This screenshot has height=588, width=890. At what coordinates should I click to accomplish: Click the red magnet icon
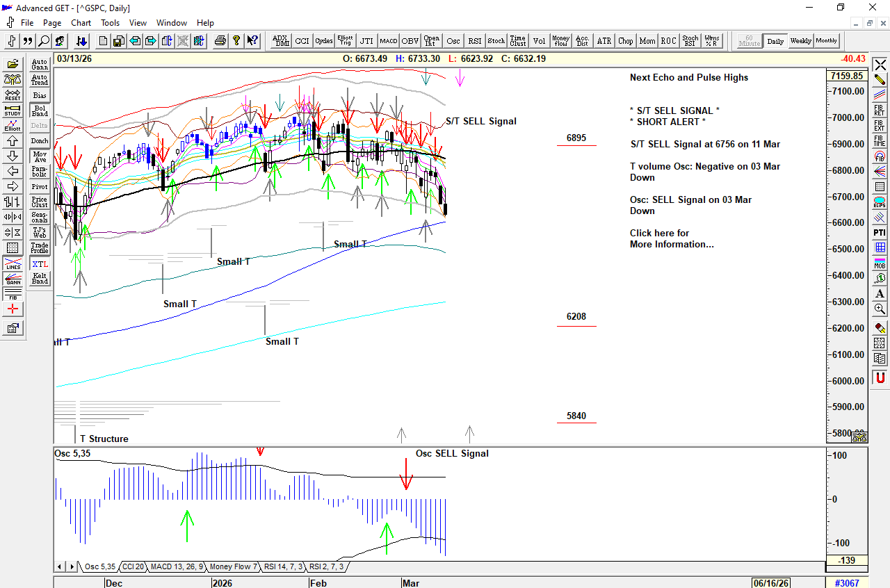[880, 377]
